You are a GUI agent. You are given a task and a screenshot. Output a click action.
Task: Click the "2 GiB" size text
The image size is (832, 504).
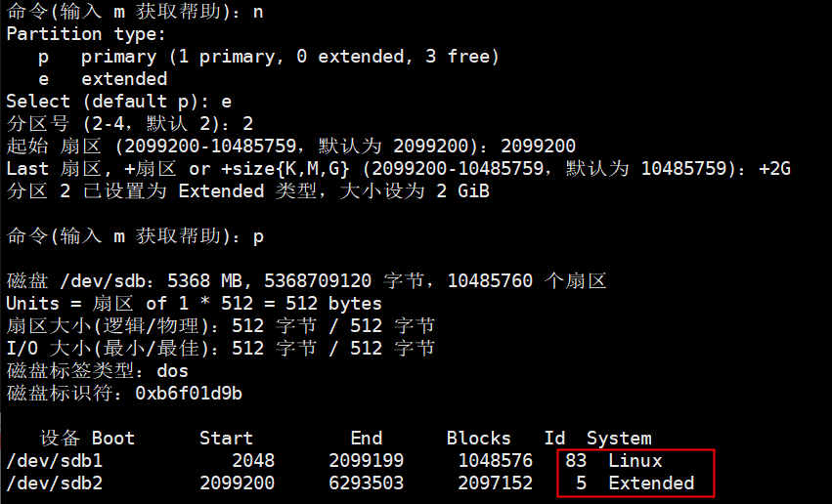(462, 191)
